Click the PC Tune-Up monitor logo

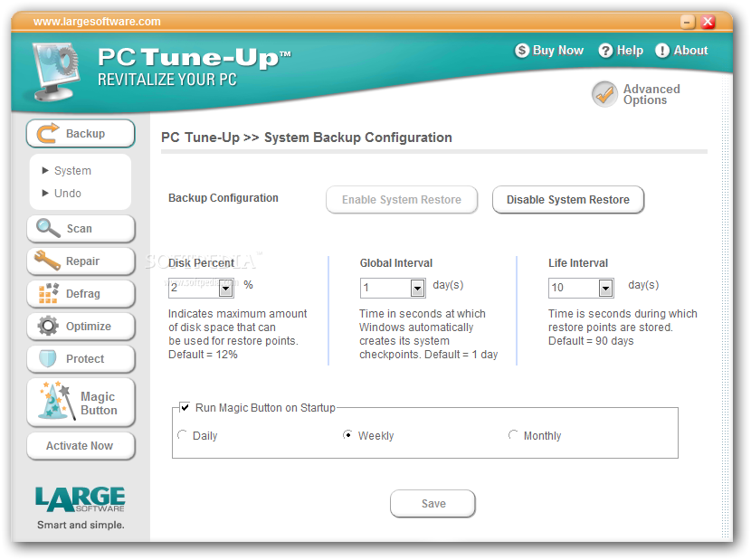pos(56,71)
